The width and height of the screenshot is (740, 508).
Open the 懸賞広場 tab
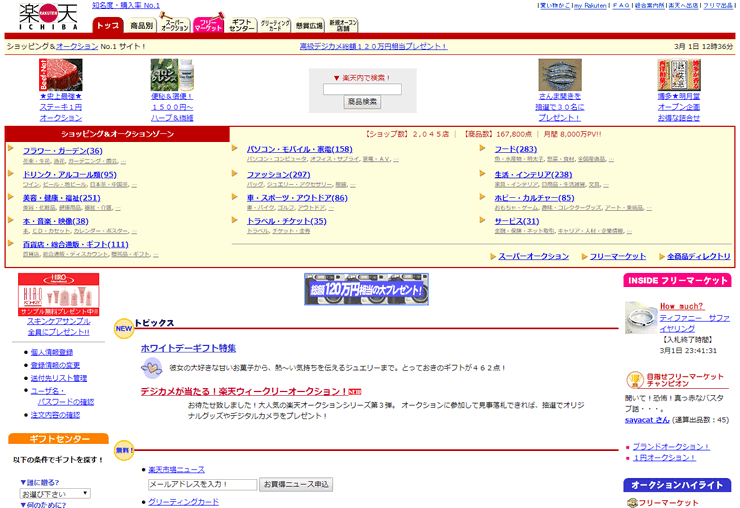pyautogui.click(x=309, y=25)
